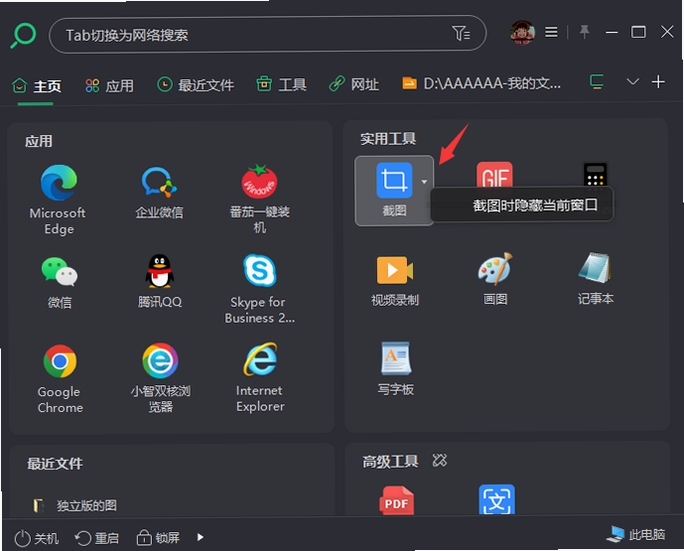
Task: Expand the tab list chevron
Action: point(633,82)
